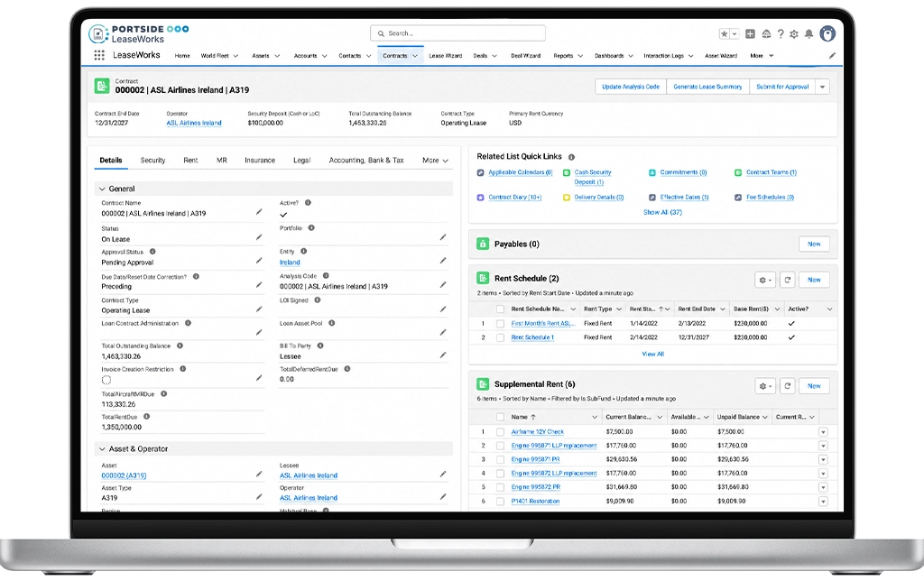This screenshot has height=581, width=924.
Task: Check the Airframe 12Y Check row checkbox
Action: point(500,432)
